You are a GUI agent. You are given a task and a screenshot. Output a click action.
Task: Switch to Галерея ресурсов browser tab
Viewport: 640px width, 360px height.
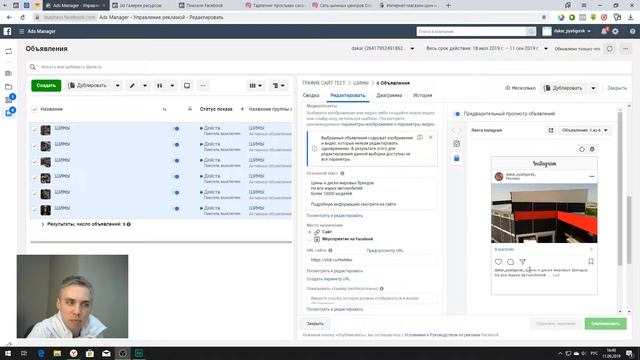point(140,5)
